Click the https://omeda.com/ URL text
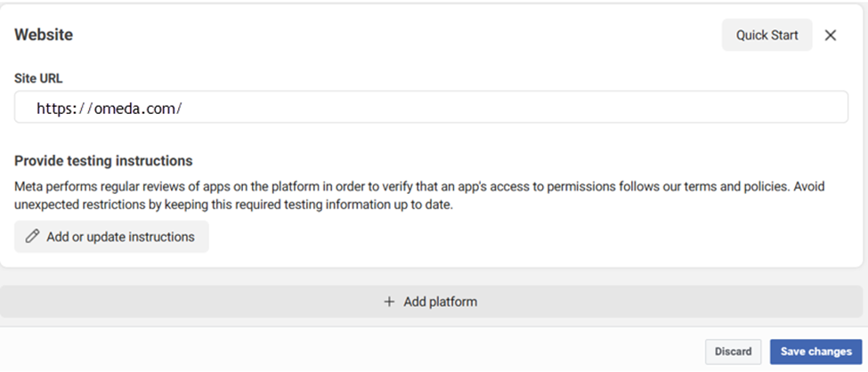Image resolution: width=868 pixels, height=372 pixels. 109,108
